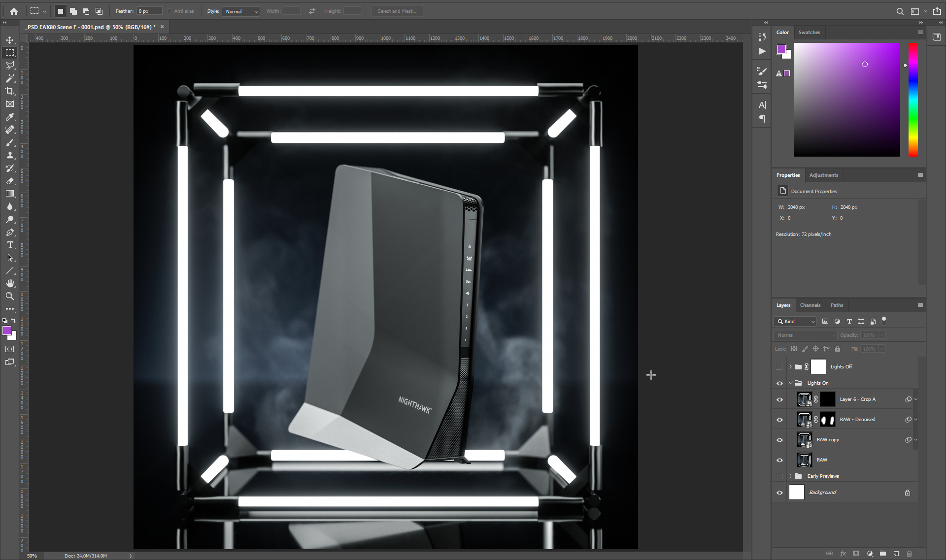
Task: Select the Frame tool
Action: (10, 104)
